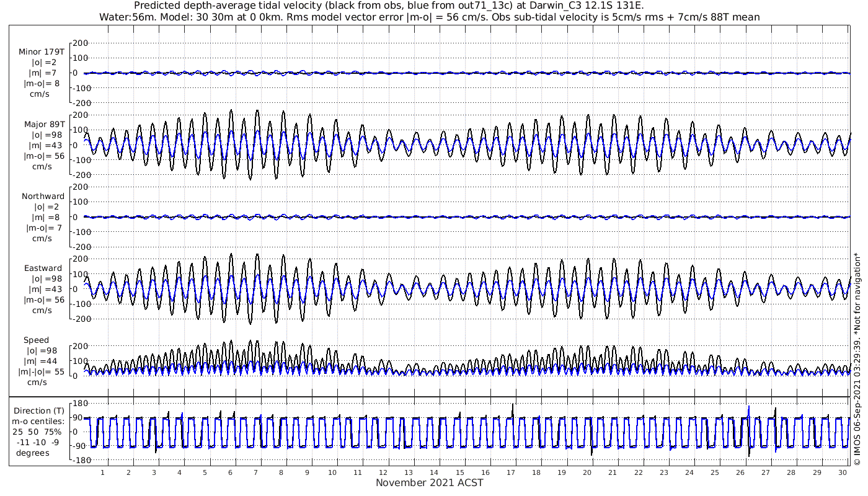Select the 'Minor 179T' panel label
868x496 pixels.
[42, 52]
